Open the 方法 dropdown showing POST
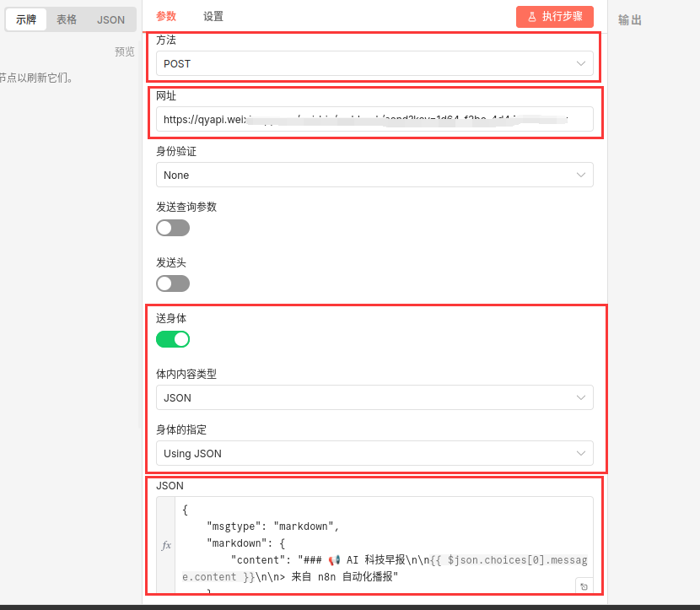This screenshot has height=610, width=700. (374, 64)
